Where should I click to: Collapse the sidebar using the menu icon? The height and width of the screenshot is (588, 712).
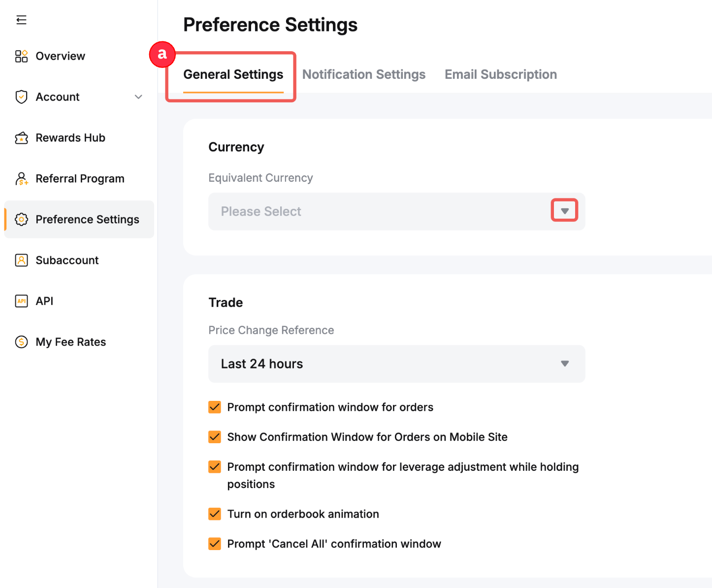coord(21,20)
